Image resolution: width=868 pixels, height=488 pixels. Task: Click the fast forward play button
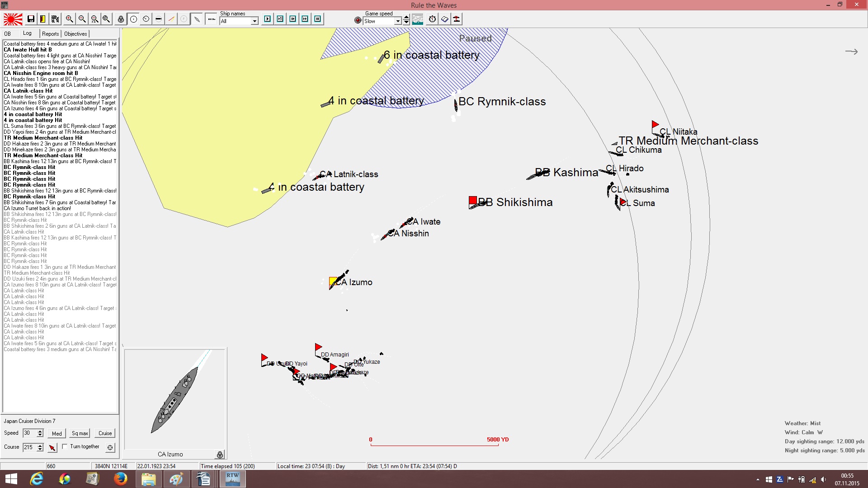(305, 19)
